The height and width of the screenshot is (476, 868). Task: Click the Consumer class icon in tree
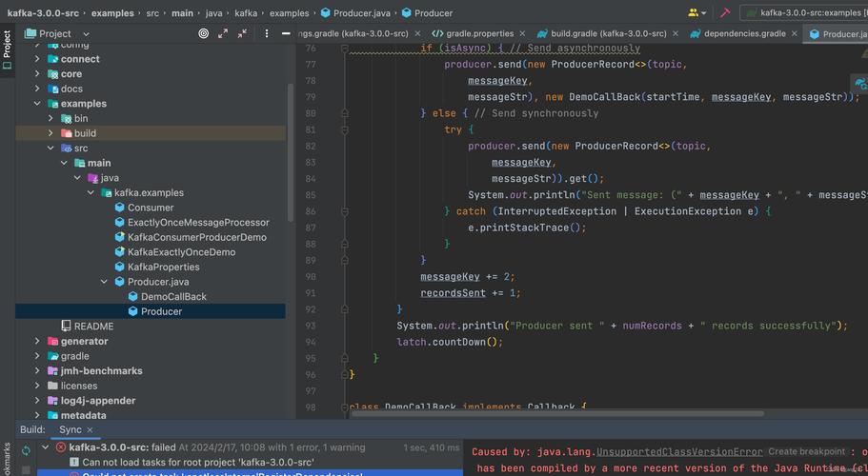[x=119, y=208]
